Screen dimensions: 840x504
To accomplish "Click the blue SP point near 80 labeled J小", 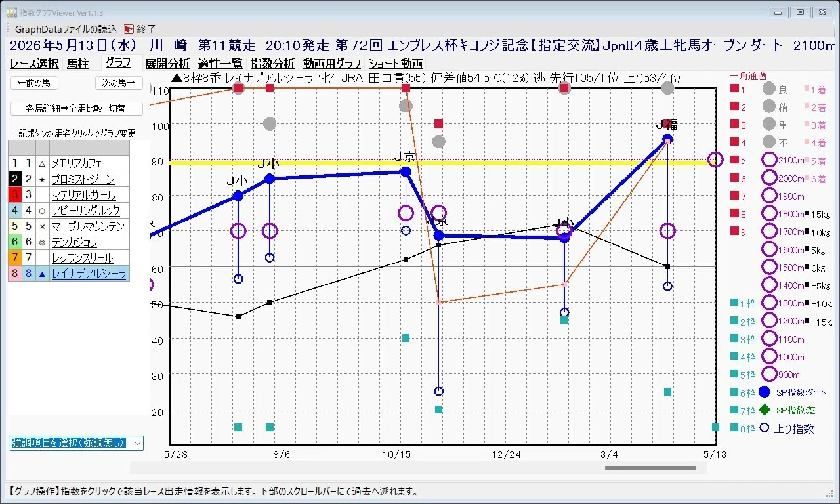I will click(238, 196).
